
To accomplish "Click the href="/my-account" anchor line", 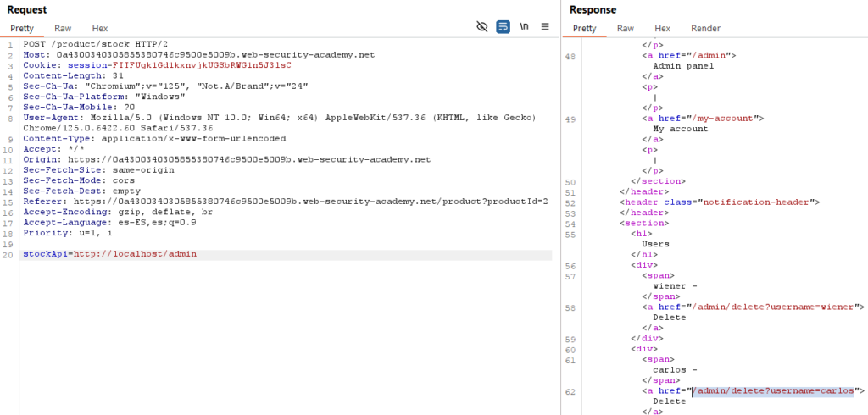I will (703, 119).
